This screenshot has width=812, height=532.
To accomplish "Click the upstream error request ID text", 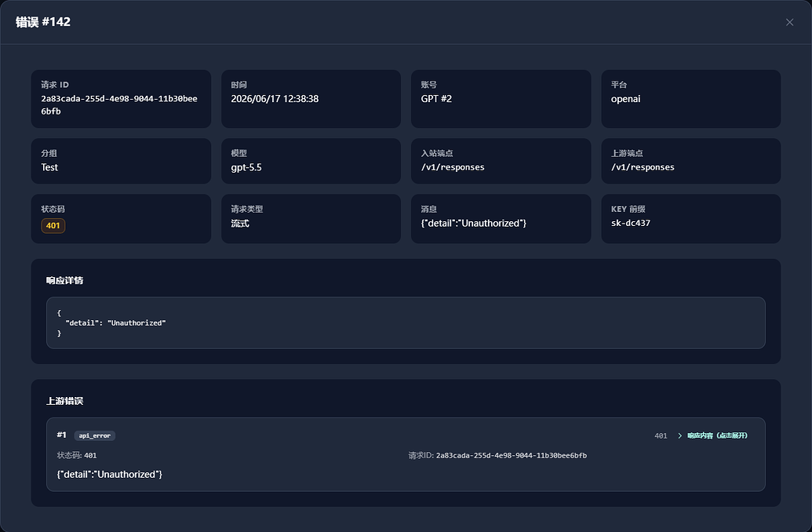I will coord(497,456).
